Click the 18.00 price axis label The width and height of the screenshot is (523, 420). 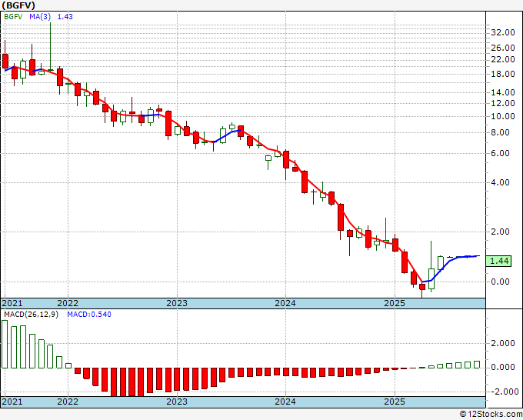point(503,74)
